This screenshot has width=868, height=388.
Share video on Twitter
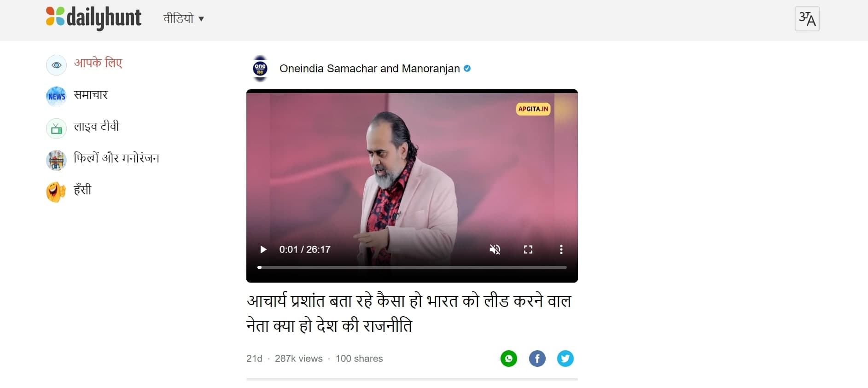tap(565, 359)
